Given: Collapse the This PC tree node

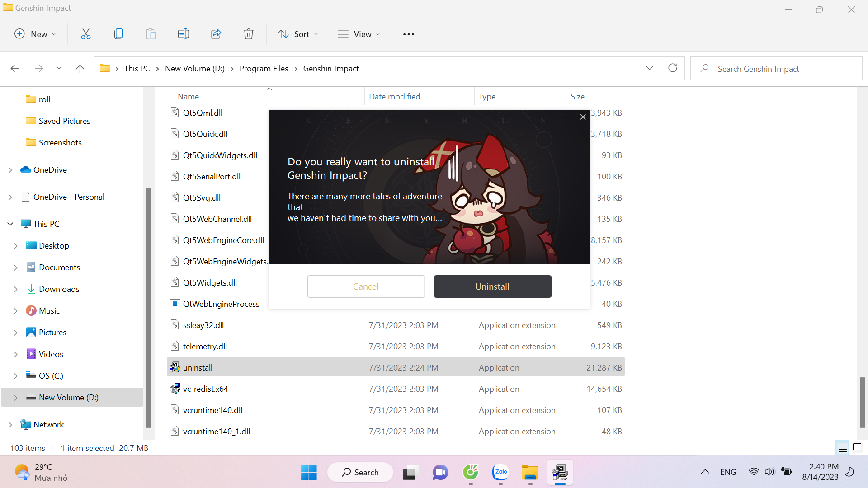Looking at the screenshot, I should (10, 224).
